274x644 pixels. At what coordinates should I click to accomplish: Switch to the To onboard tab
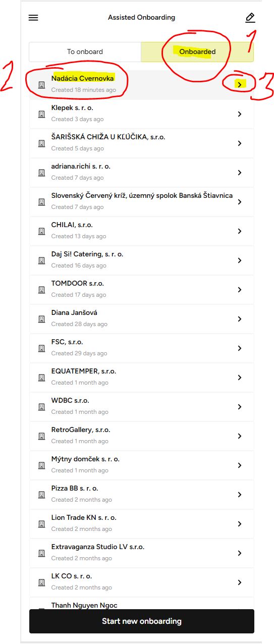click(x=85, y=52)
